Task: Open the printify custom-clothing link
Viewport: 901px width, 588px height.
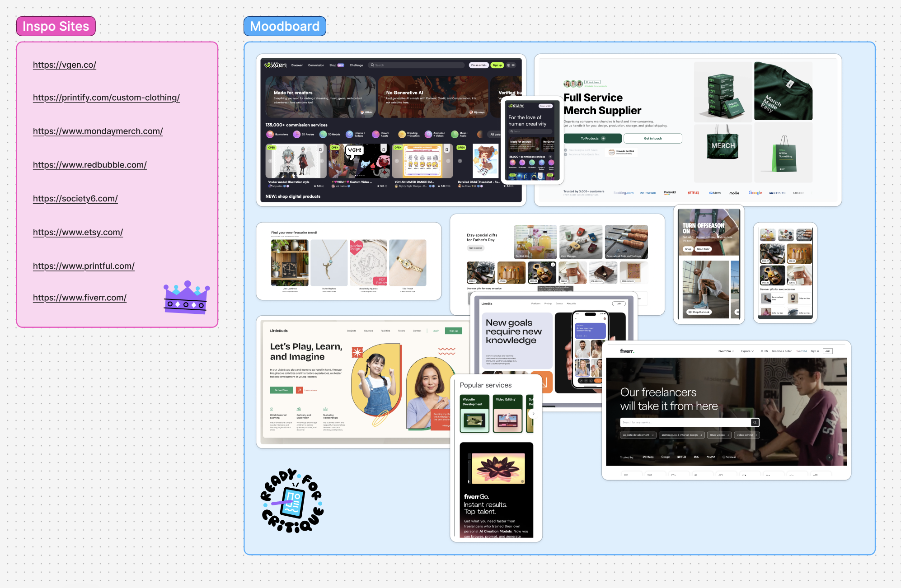Action: pyautogui.click(x=106, y=98)
